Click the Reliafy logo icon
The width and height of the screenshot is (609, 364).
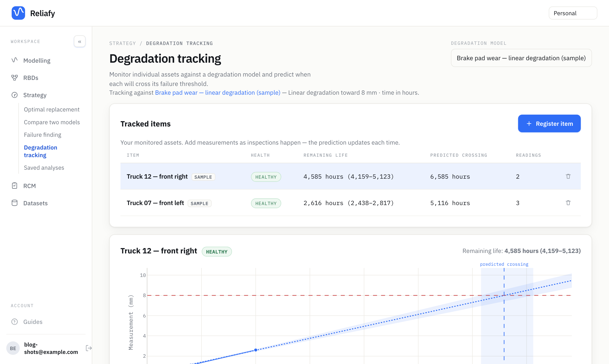tap(18, 13)
